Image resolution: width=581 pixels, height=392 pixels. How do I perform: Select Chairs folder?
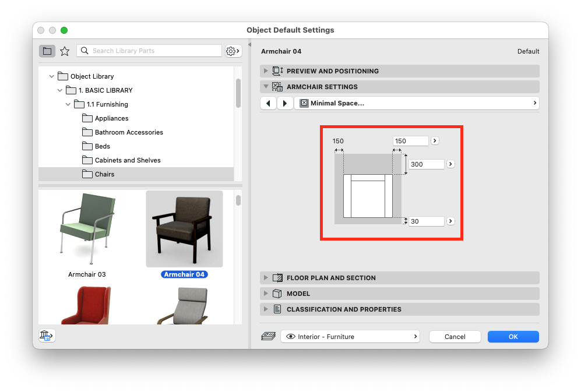(x=136, y=174)
